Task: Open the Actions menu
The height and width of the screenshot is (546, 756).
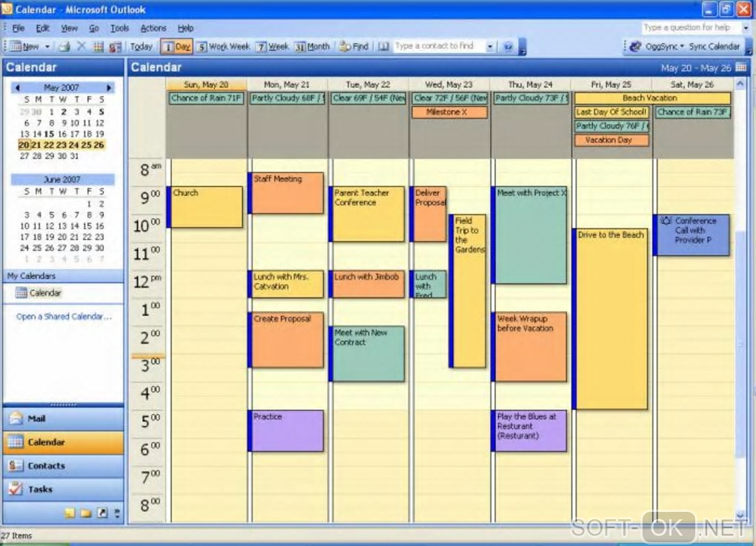Action: [153, 28]
